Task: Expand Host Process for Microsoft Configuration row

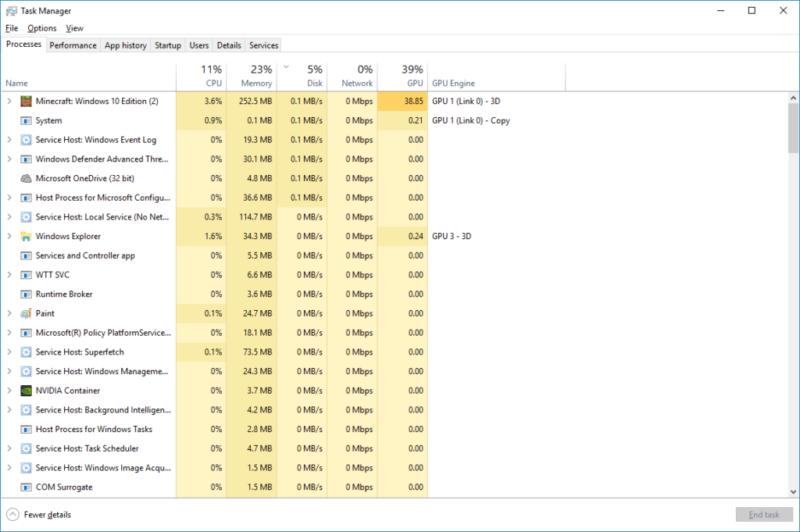Action: point(9,198)
